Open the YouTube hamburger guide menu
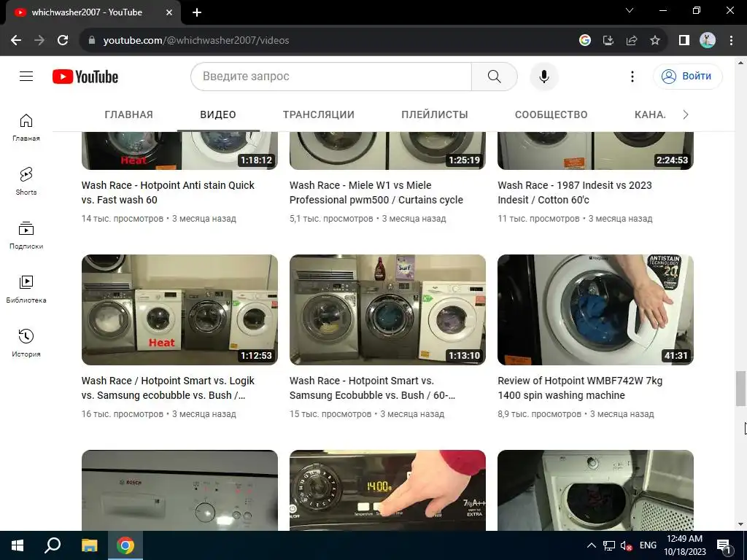 tap(26, 76)
